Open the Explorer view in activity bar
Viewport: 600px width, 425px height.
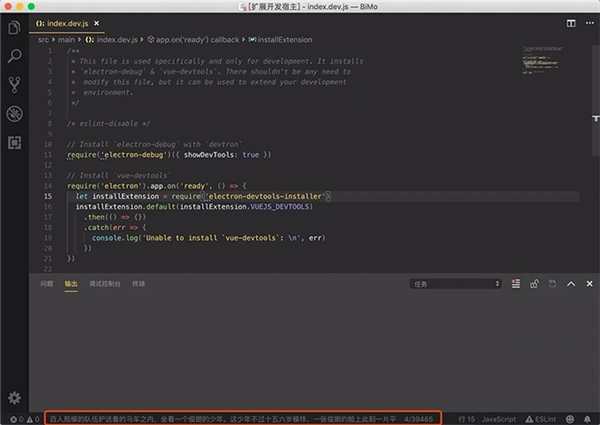click(x=14, y=28)
